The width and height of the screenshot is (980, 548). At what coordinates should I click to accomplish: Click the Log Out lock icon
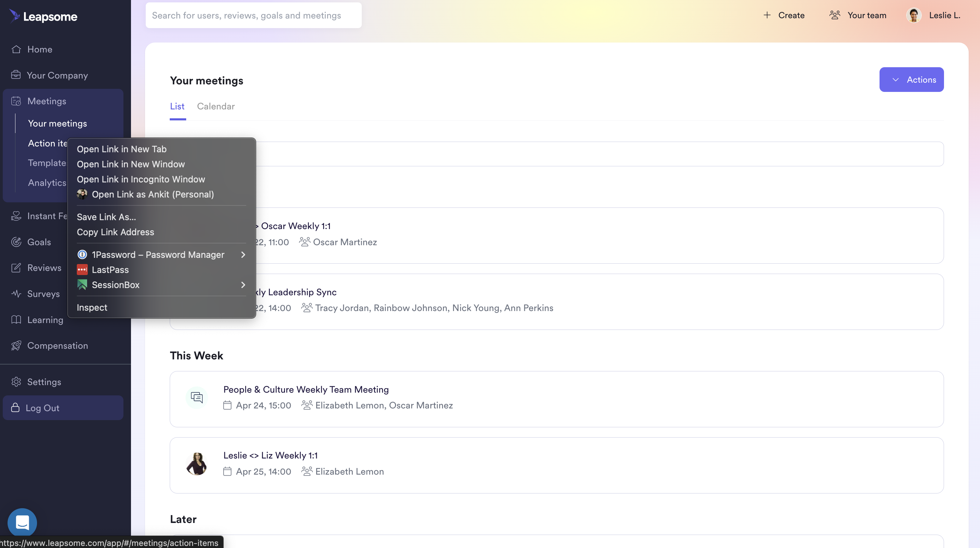point(15,408)
